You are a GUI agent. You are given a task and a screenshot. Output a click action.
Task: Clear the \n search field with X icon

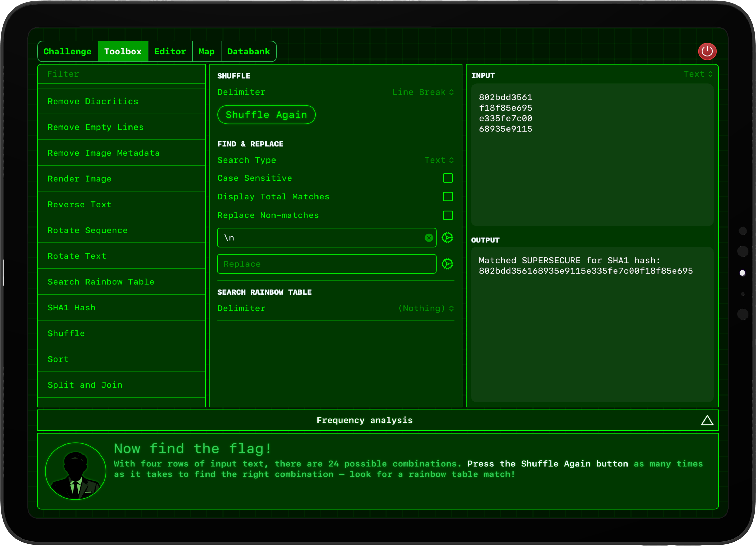point(429,238)
